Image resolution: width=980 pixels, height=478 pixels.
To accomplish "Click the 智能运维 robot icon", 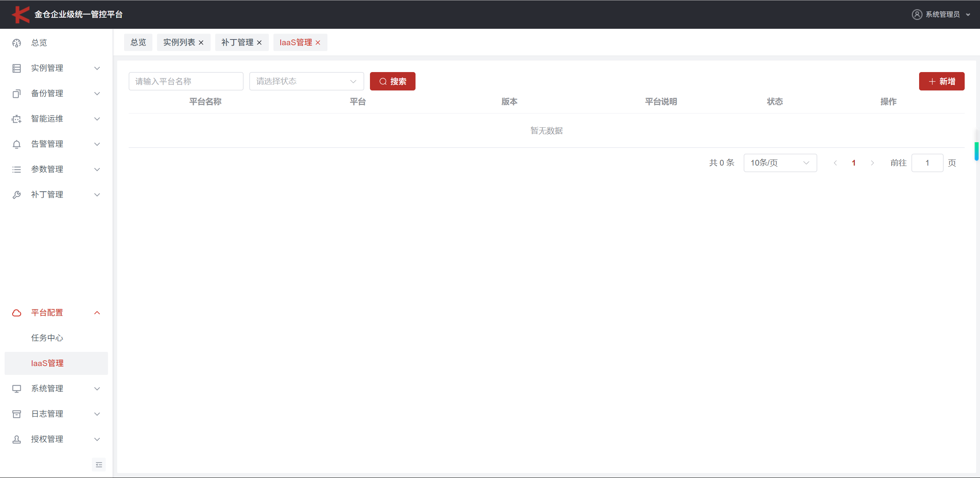I will pyautogui.click(x=16, y=119).
